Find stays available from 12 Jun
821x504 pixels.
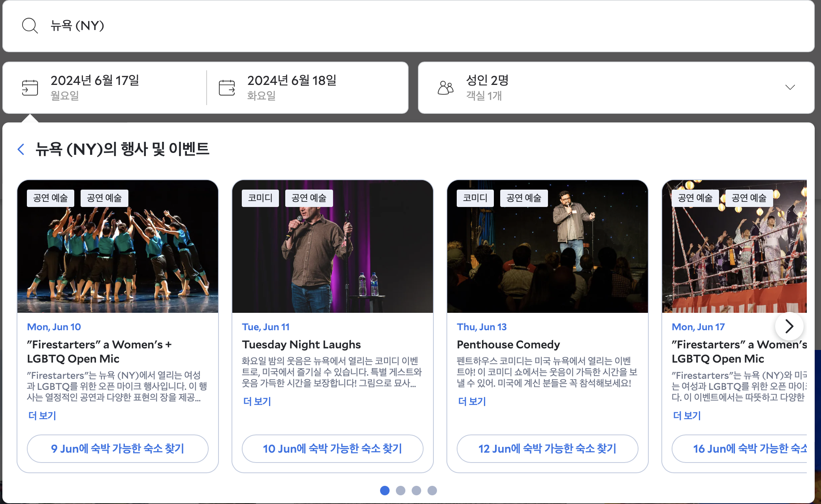click(x=547, y=449)
